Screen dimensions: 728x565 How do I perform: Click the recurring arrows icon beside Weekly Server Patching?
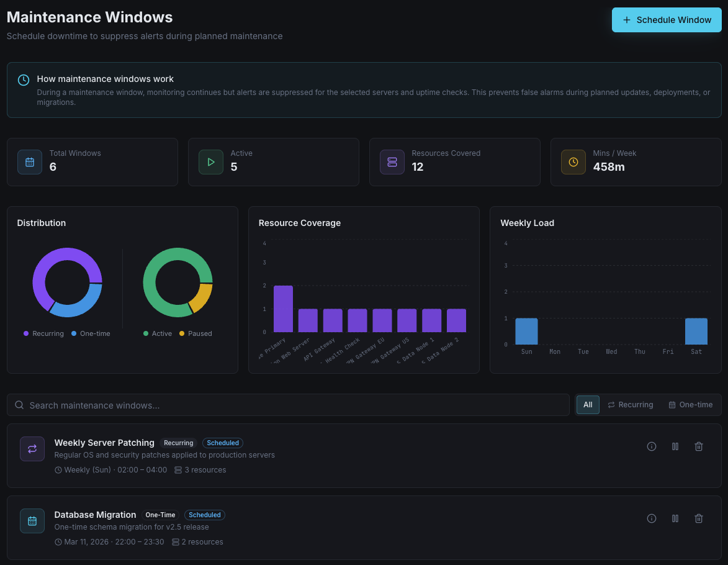coord(32,449)
